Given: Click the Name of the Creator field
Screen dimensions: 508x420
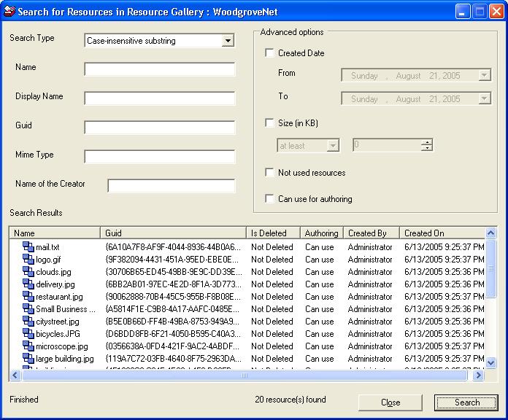Looking at the screenshot, I should 172,186.
